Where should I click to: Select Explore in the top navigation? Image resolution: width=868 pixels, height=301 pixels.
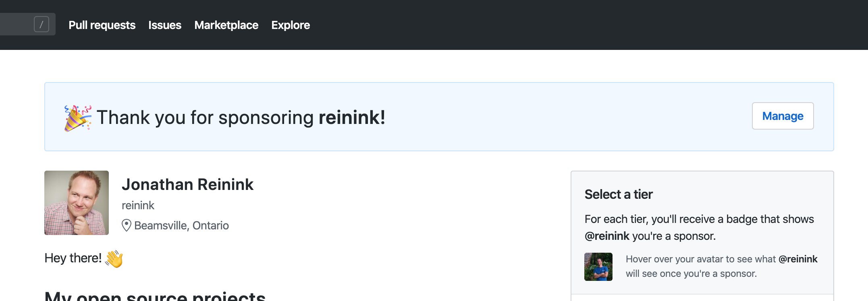tap(291, 25)
